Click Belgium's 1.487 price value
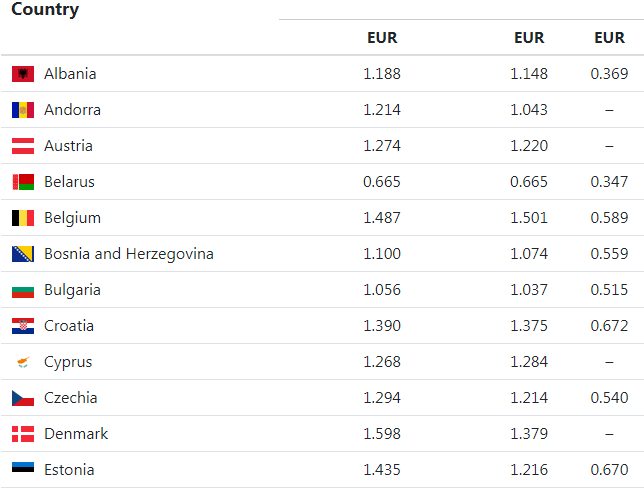Viewport: 644px width, 489px height. coord(382,218)
